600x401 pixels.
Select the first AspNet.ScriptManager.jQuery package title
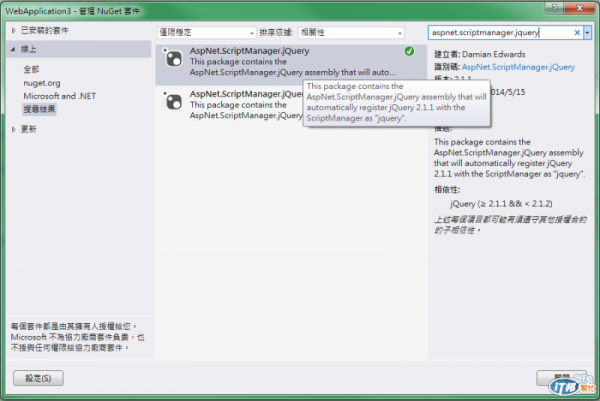point(249,51)
